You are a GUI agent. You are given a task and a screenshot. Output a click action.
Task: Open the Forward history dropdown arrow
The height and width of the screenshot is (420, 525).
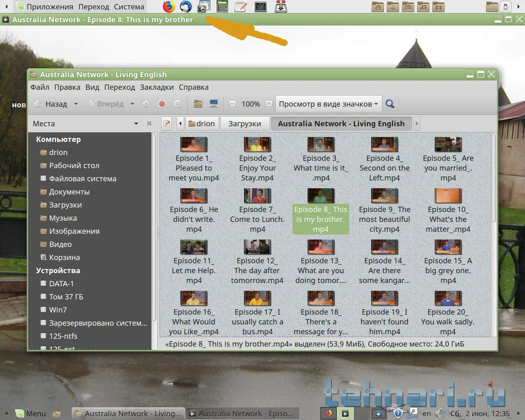point(132,104)
